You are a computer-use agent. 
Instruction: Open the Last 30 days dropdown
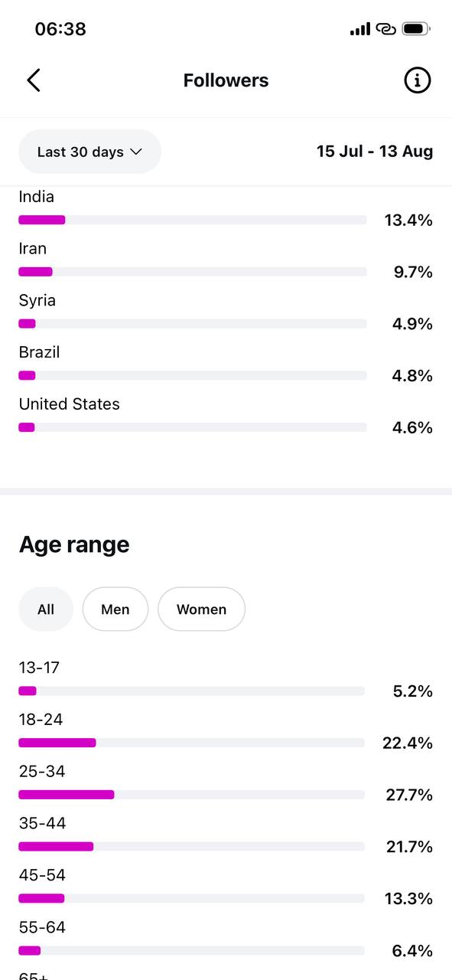[x=90, y=152]
